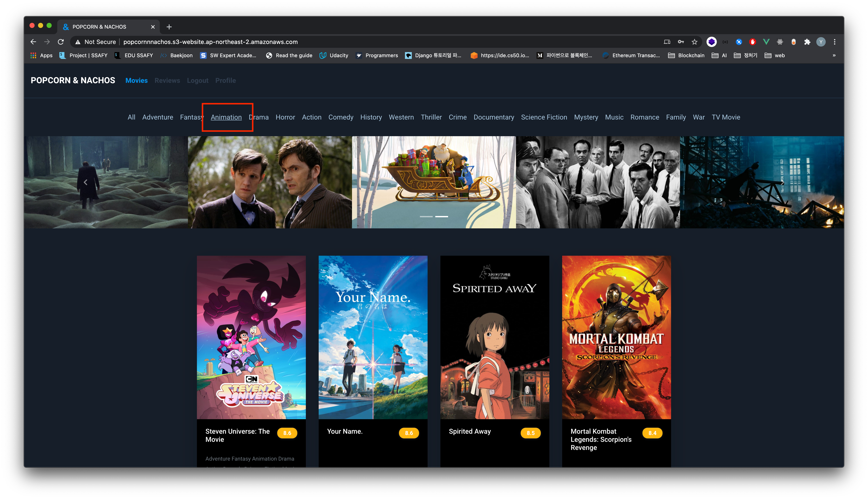Click the red adblock hand extension icon

point(752,42)
